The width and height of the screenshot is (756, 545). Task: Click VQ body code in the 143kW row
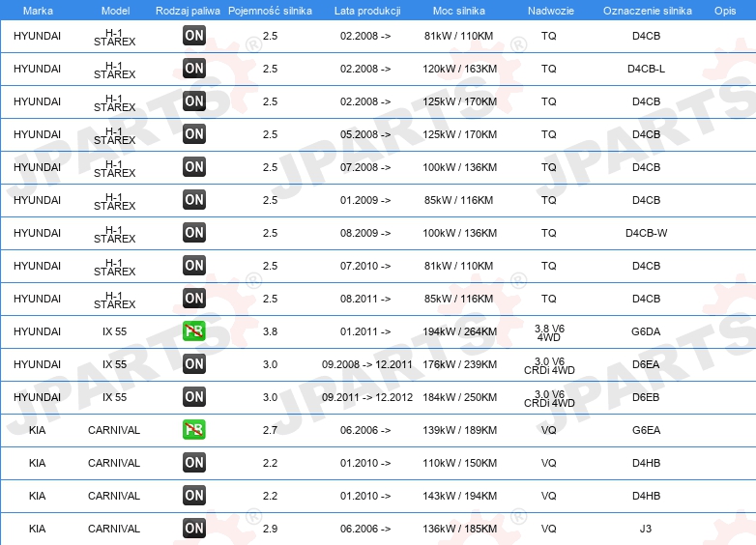(x=549, y=496)
